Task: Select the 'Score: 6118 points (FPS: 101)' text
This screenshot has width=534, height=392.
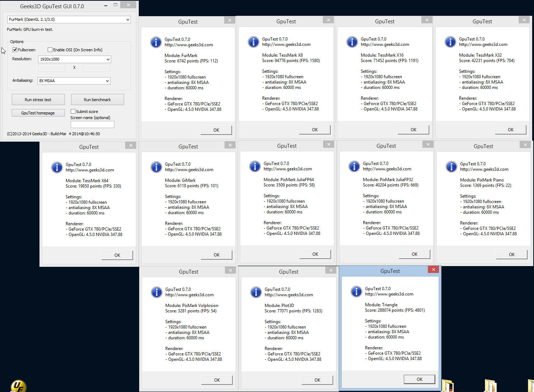Action: (x=192, y=186)
